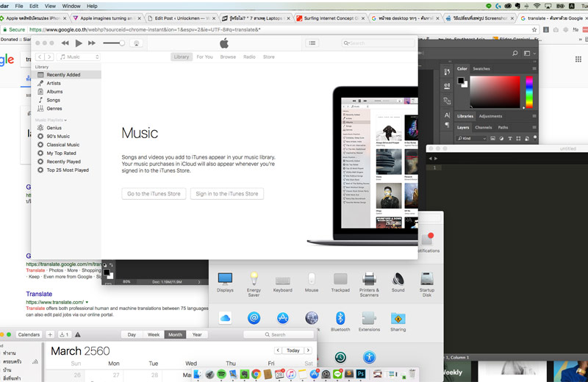Open Top 25 Most Played playlist
The height and width of the screenshot is (382, 588).
pos(66,170)
